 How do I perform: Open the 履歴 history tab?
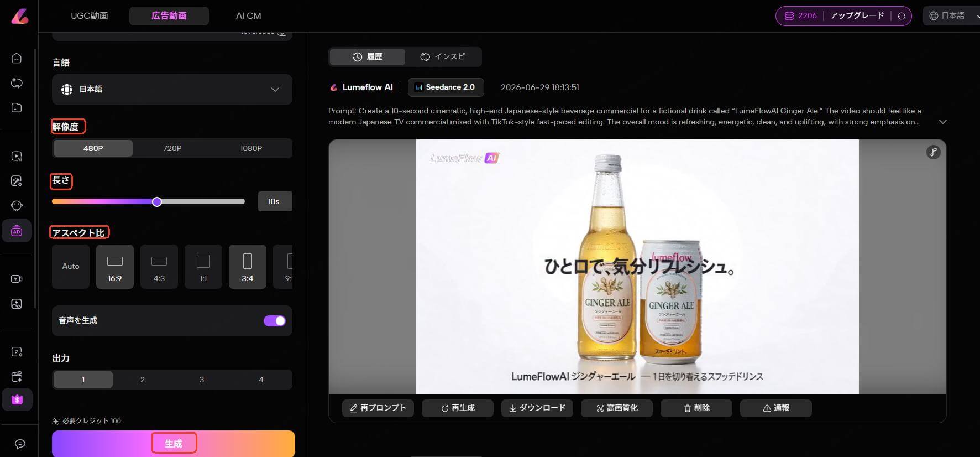pos(368,56)
